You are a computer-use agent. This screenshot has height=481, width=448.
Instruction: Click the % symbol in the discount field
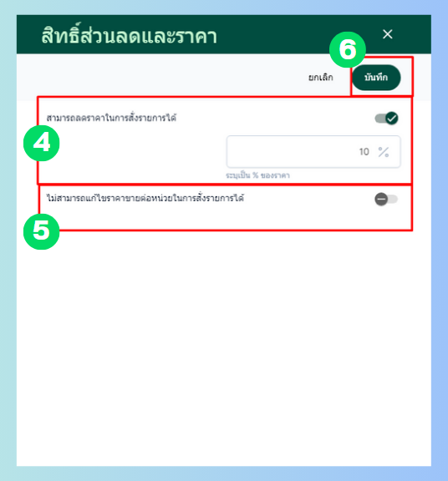(x=384, y=152)
